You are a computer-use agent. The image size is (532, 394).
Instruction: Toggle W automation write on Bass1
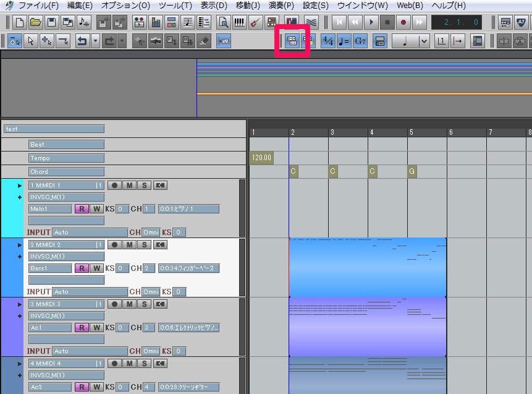pos(96,268)
